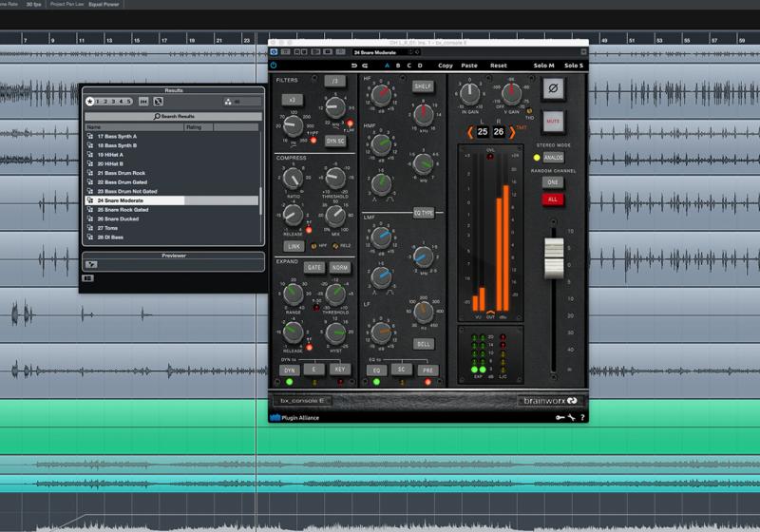Select 25 Snare Rock Gated preset
760x532 pixels.
[x=123, y=209]
